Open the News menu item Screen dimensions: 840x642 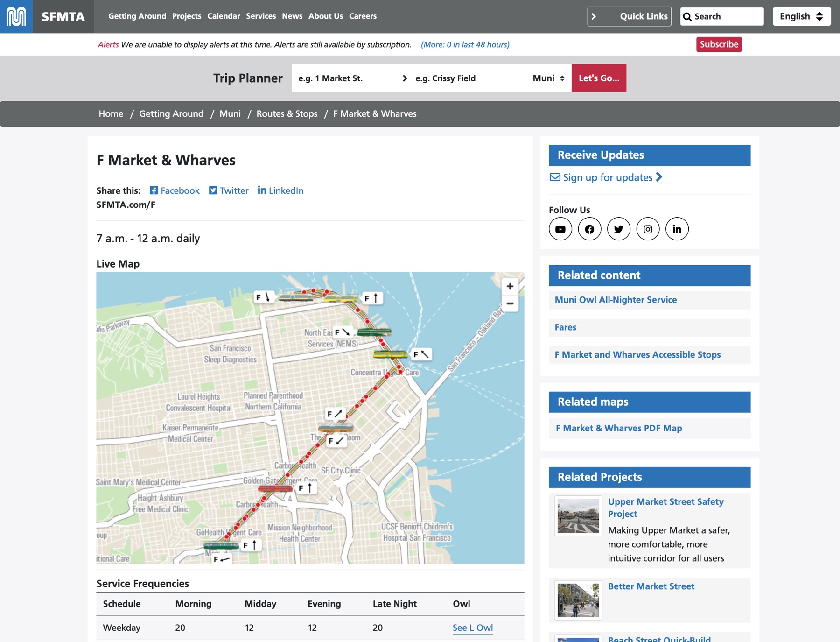click(x=292, y=16)
